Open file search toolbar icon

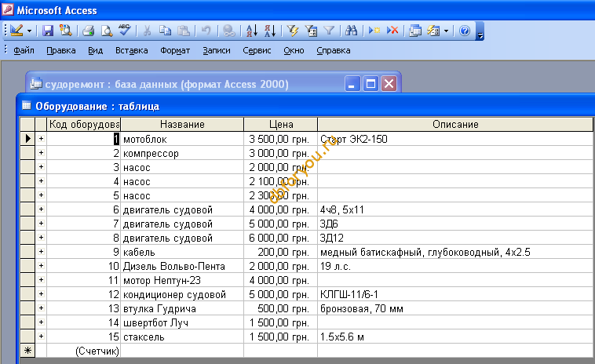click(66, 31)
